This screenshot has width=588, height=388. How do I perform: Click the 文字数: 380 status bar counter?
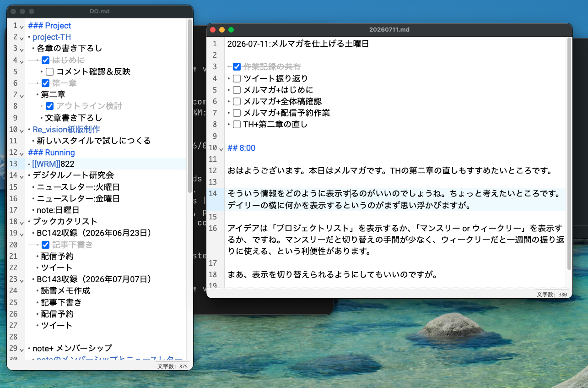[551, 295]
